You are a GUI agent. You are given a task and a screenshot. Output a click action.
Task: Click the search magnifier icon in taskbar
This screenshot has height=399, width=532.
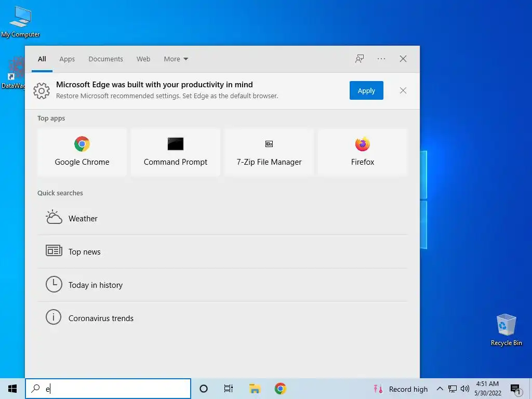(x=35, y=389)
